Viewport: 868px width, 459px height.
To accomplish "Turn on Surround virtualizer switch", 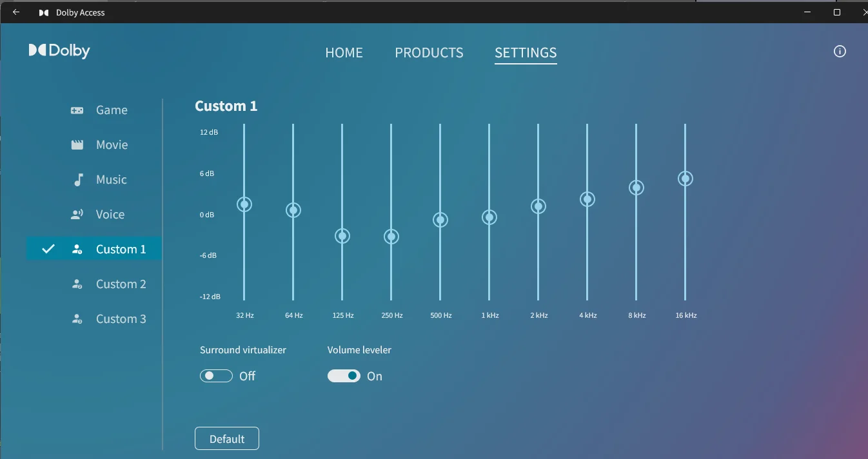I will (216, 376).
